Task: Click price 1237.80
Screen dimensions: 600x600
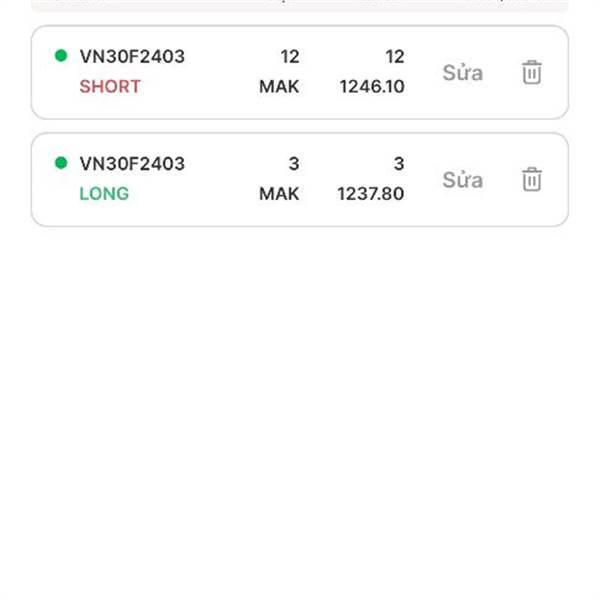Action: [370, 194]
